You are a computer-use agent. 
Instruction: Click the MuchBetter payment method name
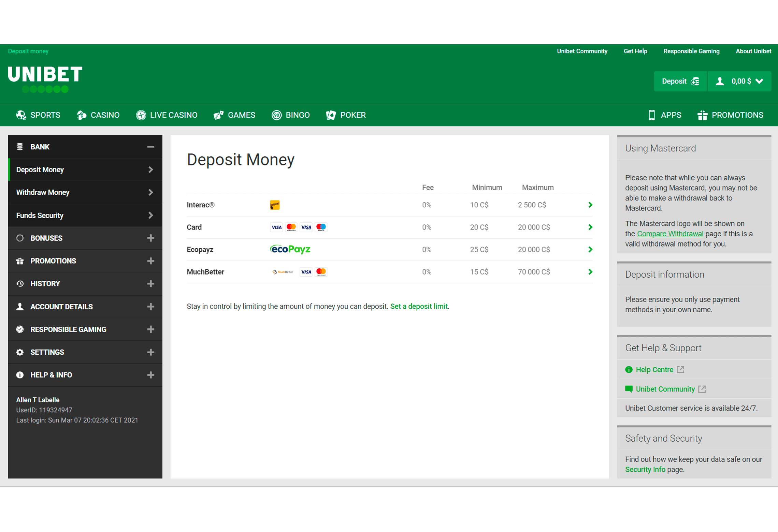click(205, 272)
